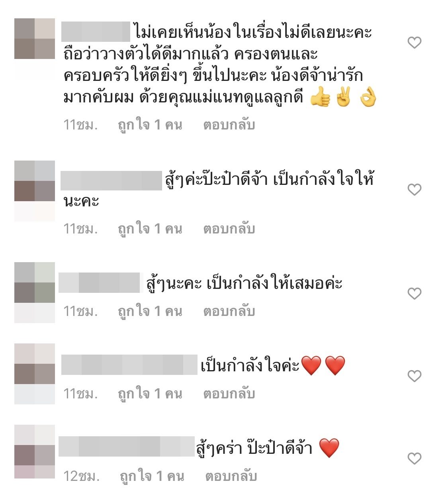
Task: View likes on the third comment
Action: [x=150, y=311]
